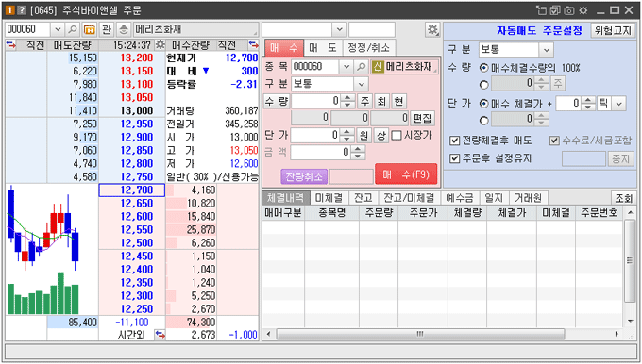Click the 조회 query button
This screenshot has height=364, width=642.
pyautogui.click(x=623, y=198)
